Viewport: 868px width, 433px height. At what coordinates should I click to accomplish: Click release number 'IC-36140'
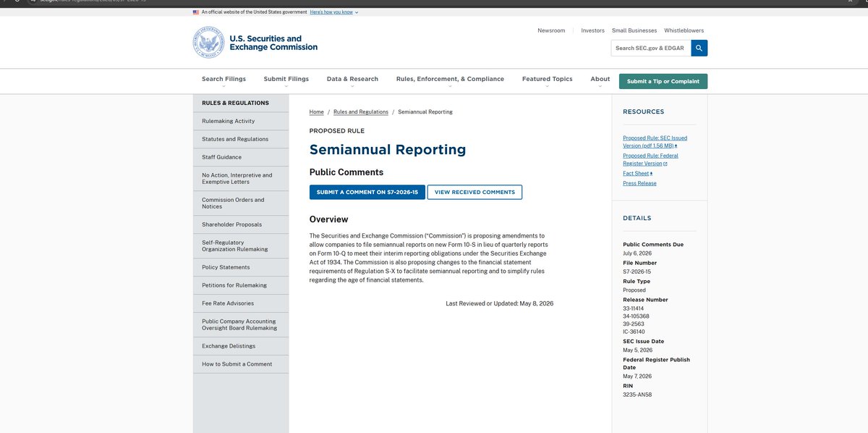point(634,332)
